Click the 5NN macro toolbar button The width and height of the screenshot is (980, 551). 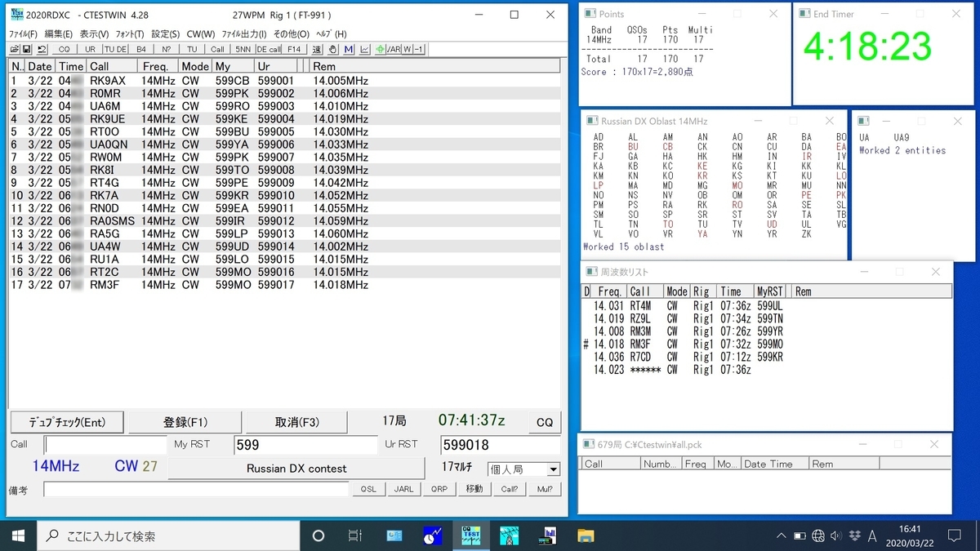(243, 49)
